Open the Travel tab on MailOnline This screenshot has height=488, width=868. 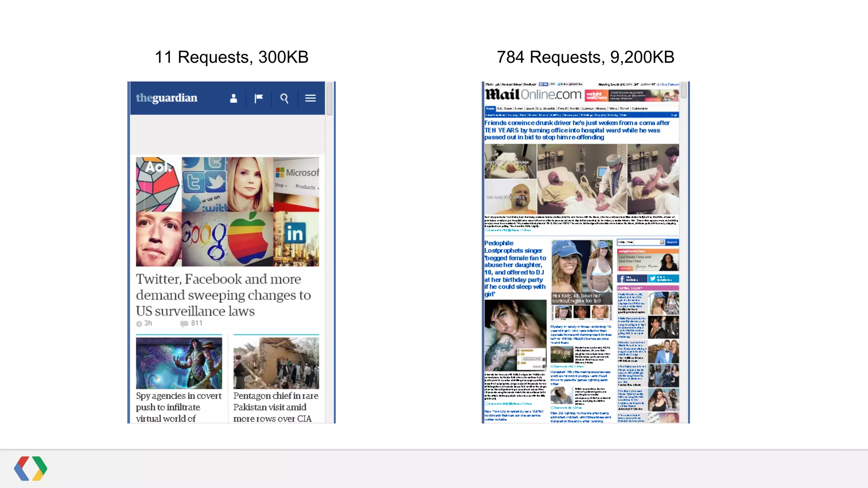(624, 108)
